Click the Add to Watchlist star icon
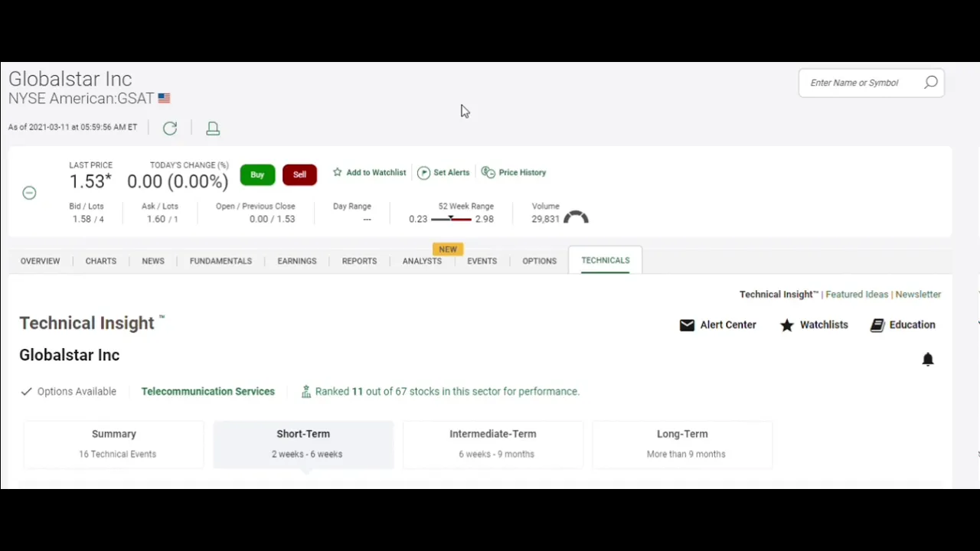 (x=337, y=172)
